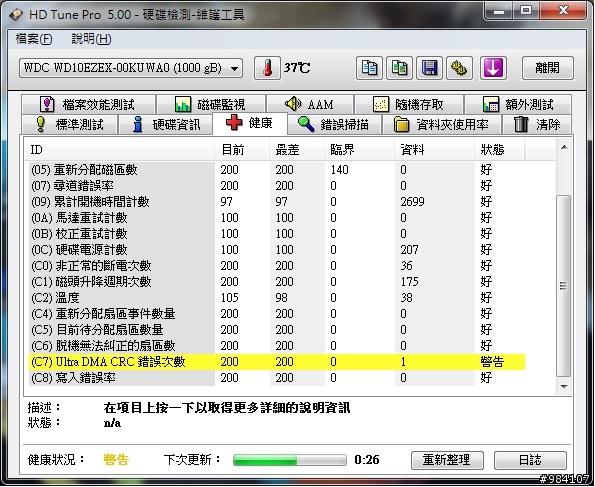Select the (07) 尋道錯誤率 row

[277, 186]
